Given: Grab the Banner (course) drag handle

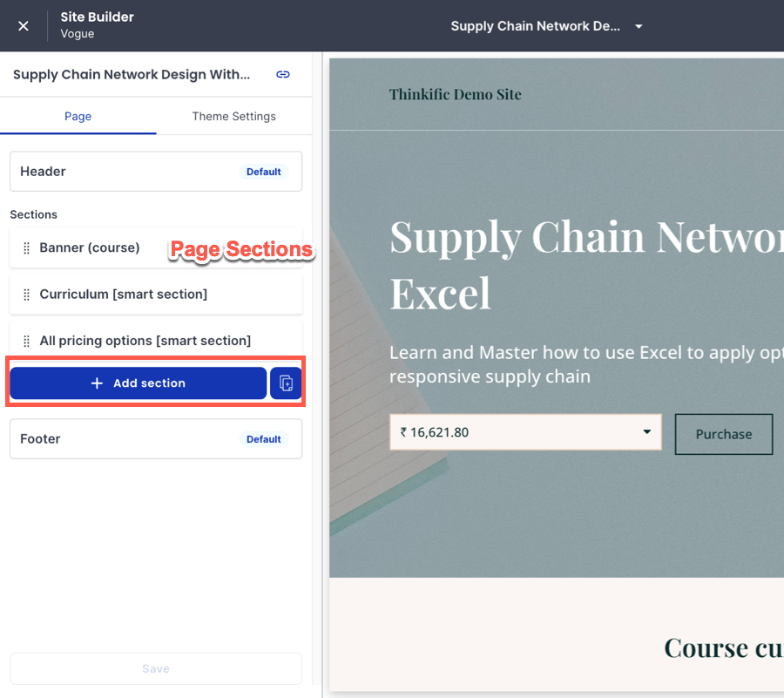Looking at the screenshot, I should [26, 247].
